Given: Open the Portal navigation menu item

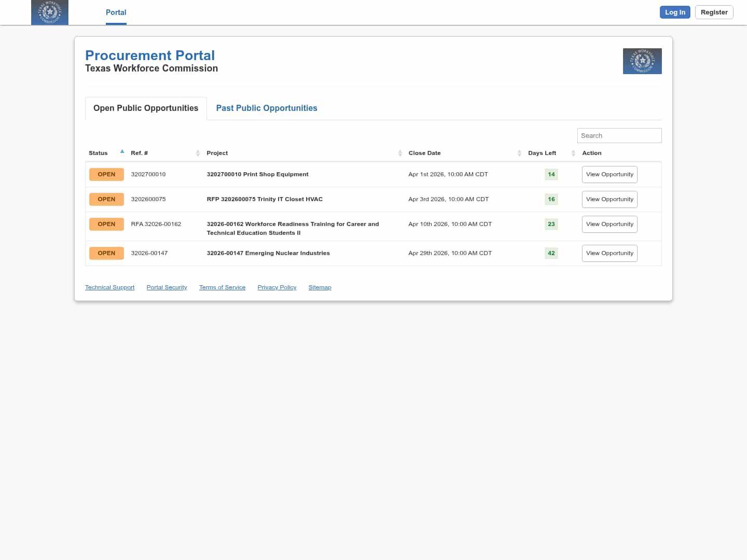Looking at the screenshot, I should [x=116, y=12].
